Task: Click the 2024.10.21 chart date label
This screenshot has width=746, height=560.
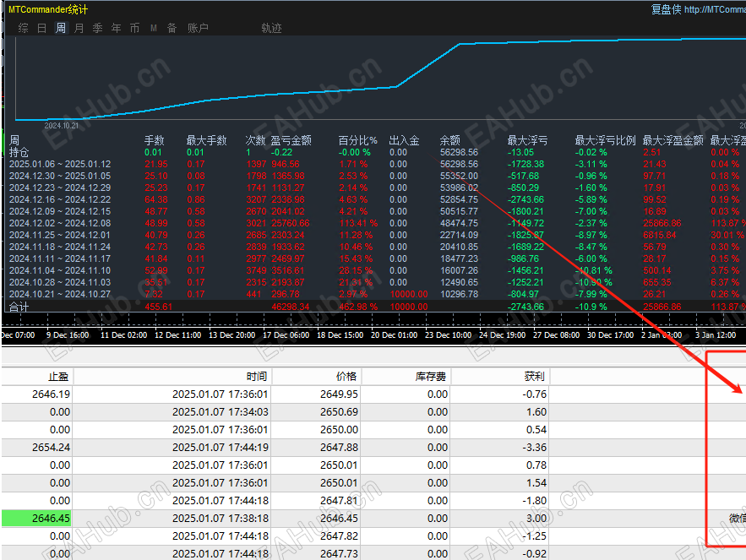Action: (x=62, y=126)
